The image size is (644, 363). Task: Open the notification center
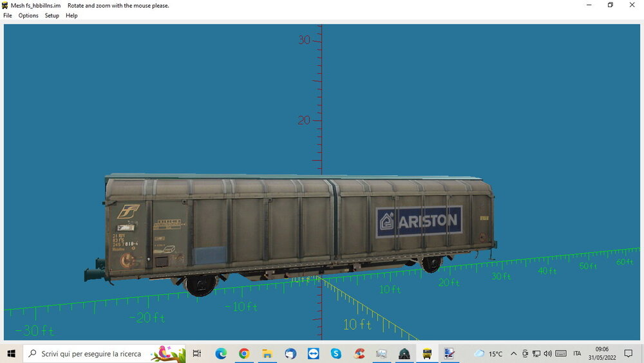point(629,353)
